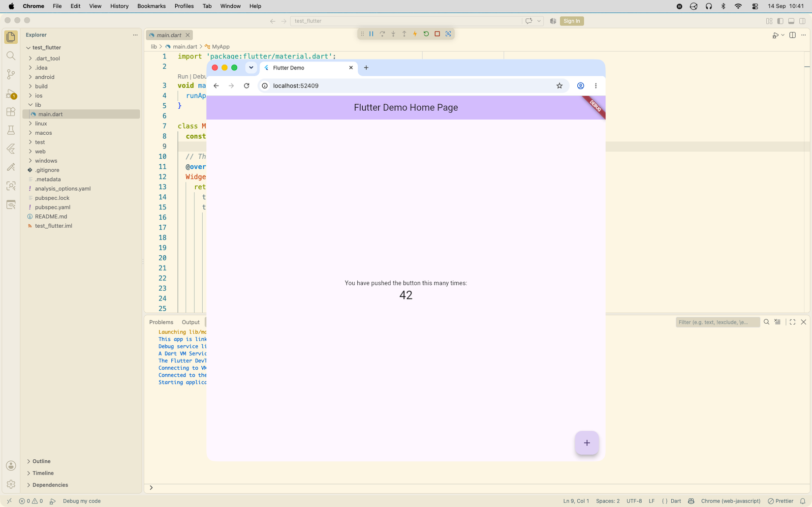Toggle primary sidebar layout button

[x=780, y=21]
